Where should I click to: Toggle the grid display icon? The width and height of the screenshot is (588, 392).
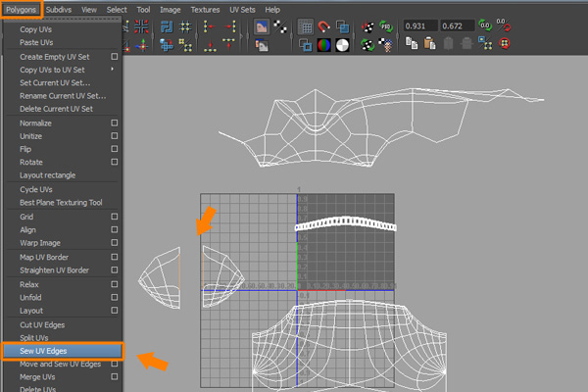point(306,26)
